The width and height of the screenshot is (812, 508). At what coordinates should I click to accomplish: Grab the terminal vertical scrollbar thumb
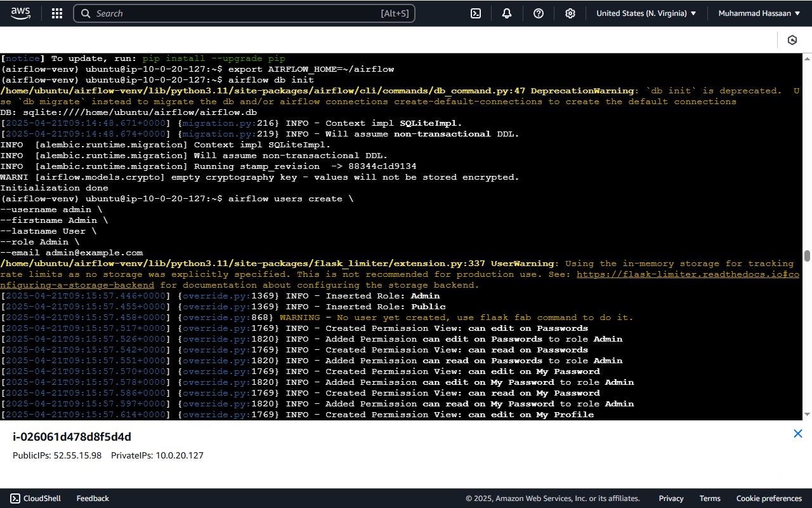coord(807,255)
